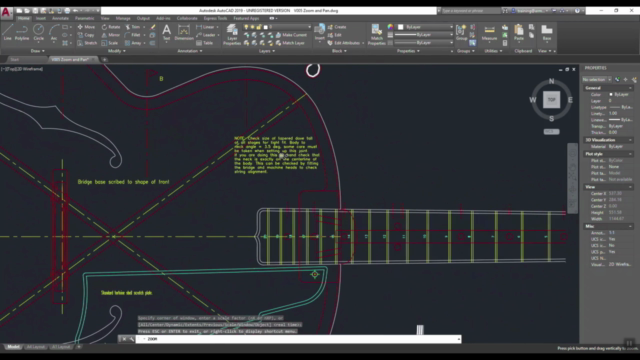
Task: Click Match Properties tool
Action: click(x=377, y=34)
